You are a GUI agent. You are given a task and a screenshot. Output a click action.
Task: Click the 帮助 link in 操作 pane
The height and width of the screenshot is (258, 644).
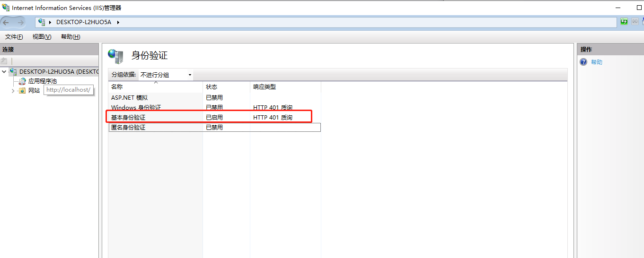coord(597,62)
